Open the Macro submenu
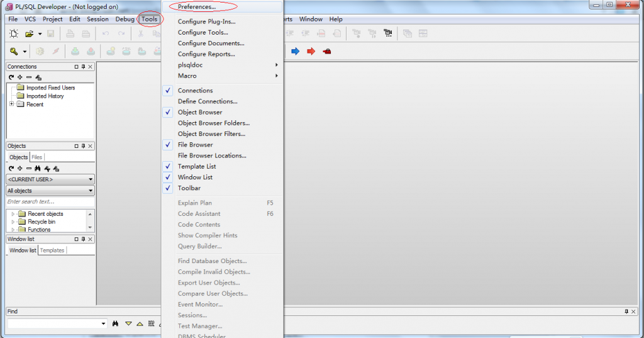 pyautogui.click(x=187, y=76)
